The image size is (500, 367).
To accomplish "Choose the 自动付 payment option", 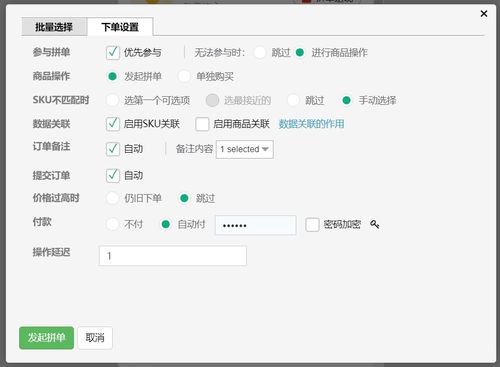I will pyautogui.click(x=166, y=224).
